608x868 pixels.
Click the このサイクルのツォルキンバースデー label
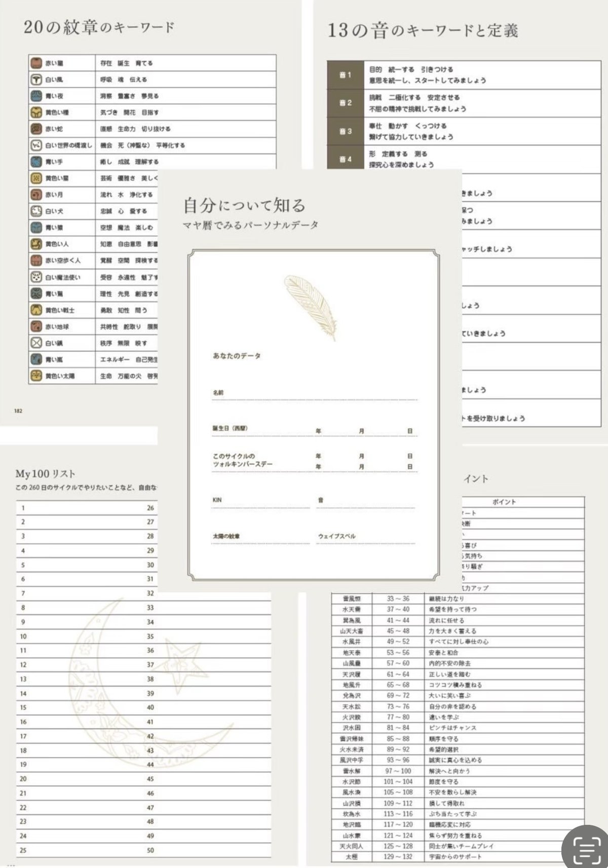point(243,460)
